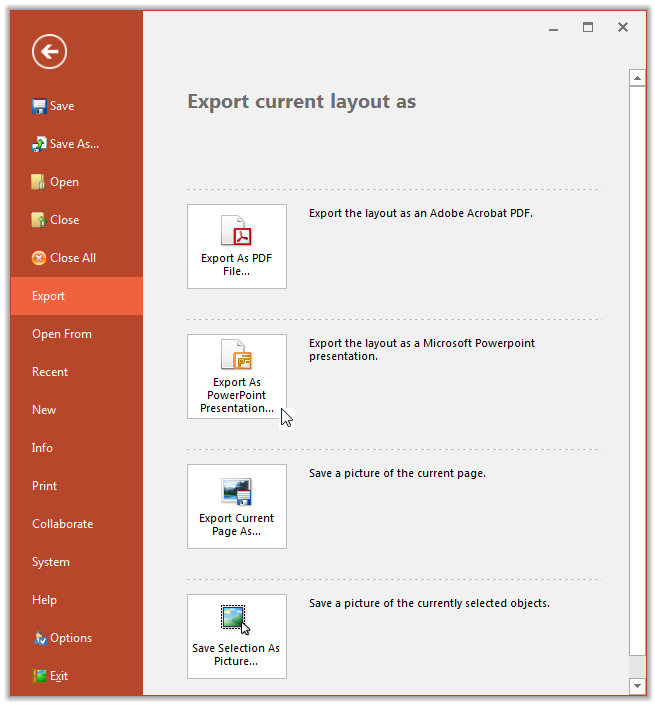
Task: Click Export Current Page As button
Action: pyautogui.click(x=237, y=506)
